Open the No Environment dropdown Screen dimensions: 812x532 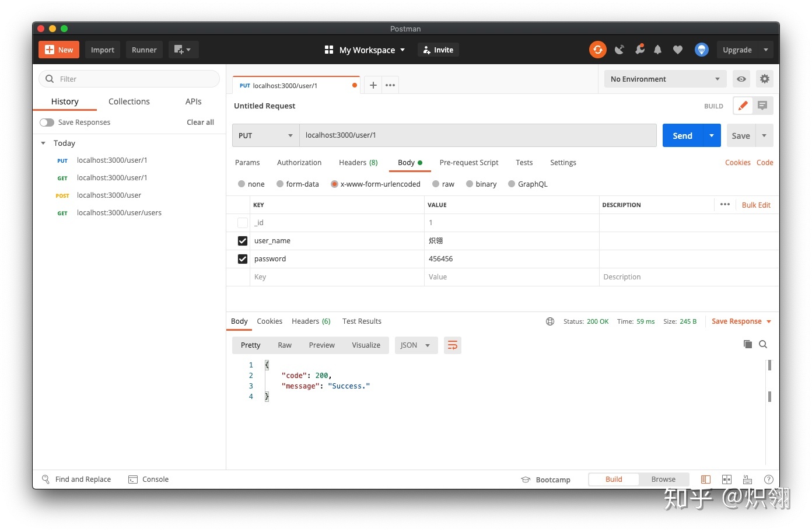[x=665, y=79]
